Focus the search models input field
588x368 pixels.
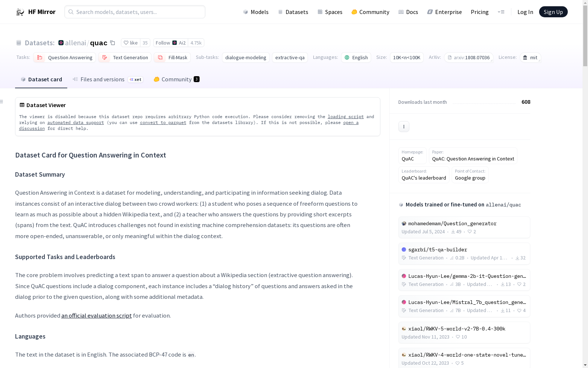pyautogui.click(x=135, y=12)
